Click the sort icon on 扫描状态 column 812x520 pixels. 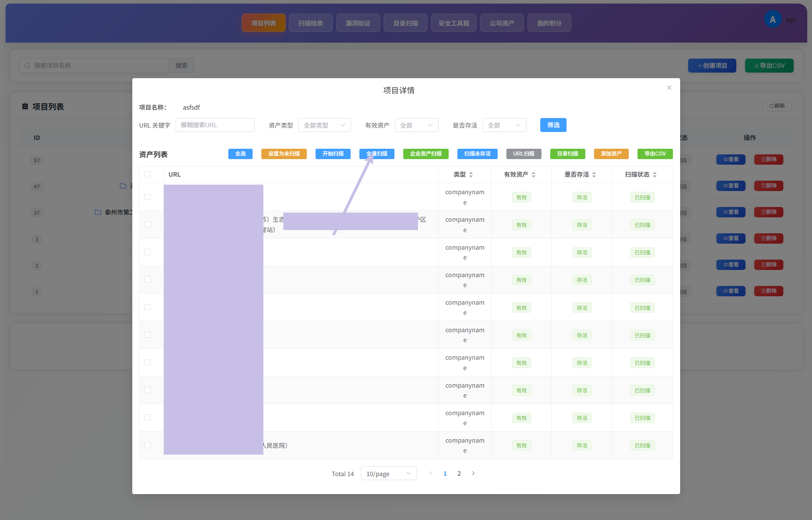pos(655,175)
